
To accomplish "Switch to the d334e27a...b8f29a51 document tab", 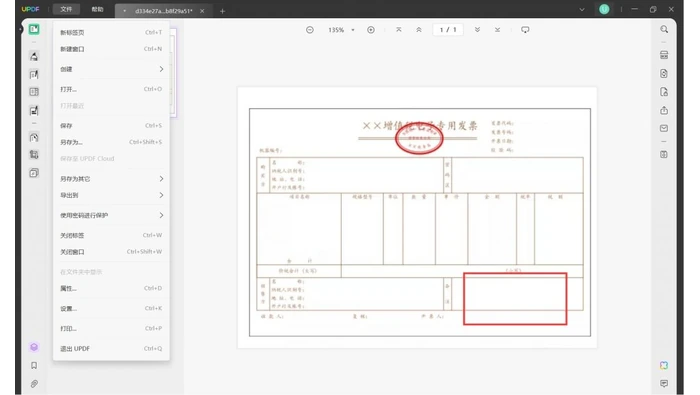I will (163, 11).
